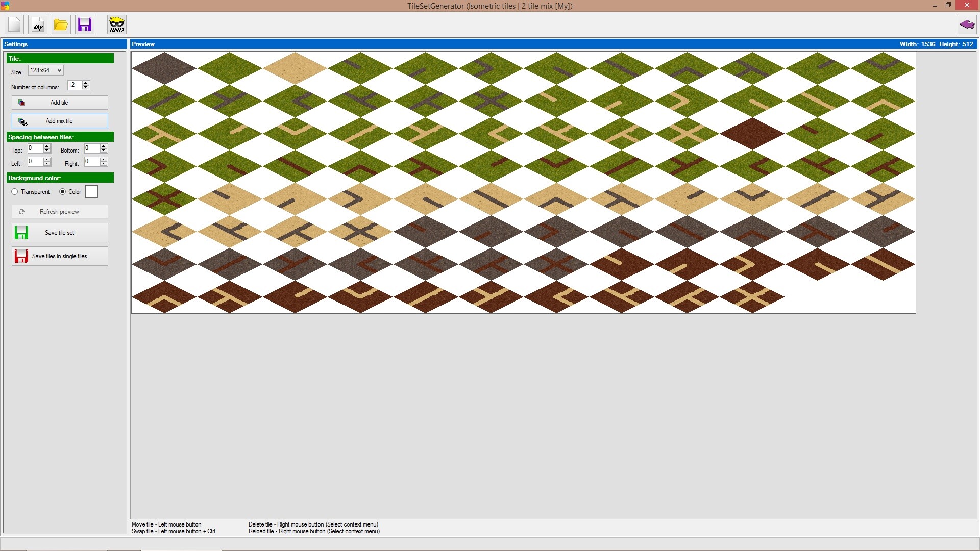This screenshot has height=551, width=980.
Task: Select the Transparent background option
Action: click(15, 192)
